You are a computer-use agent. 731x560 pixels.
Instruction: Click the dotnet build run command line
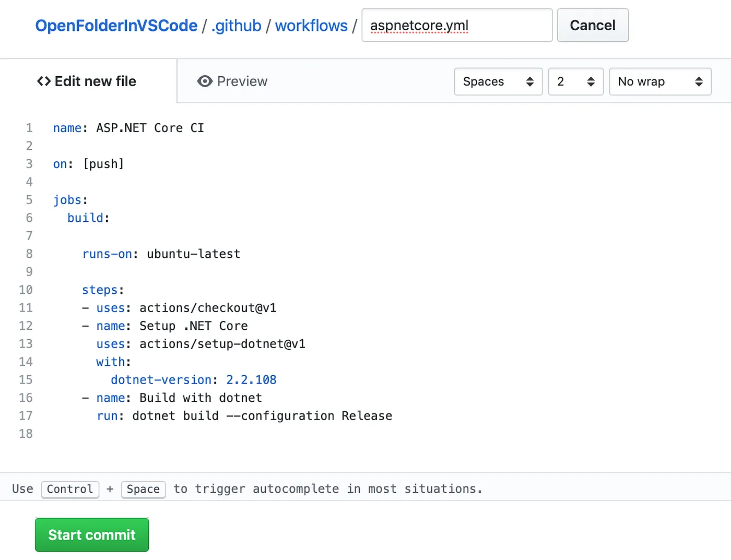[244, 415]
